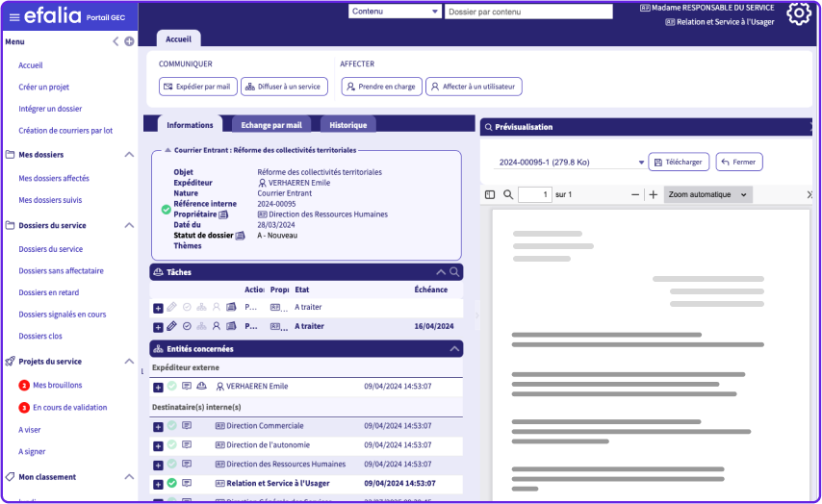Click the Diffuser à un service button

(284, 87)
